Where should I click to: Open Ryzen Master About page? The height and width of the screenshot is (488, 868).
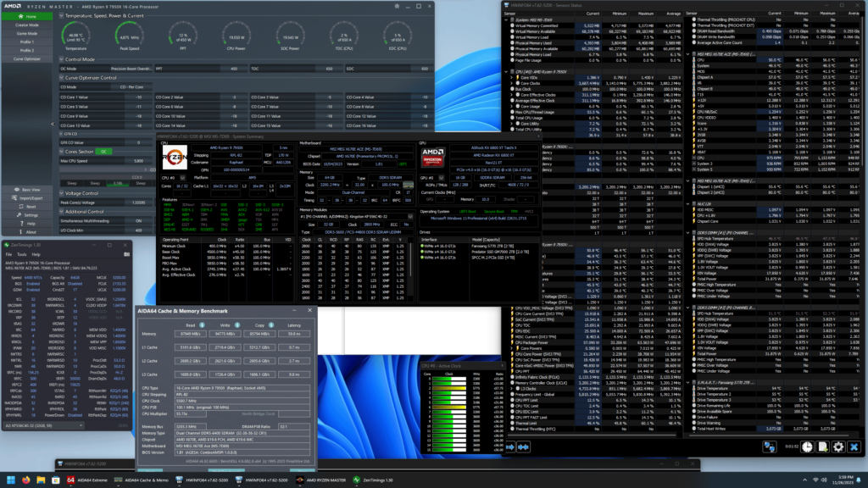click(26, 232)
